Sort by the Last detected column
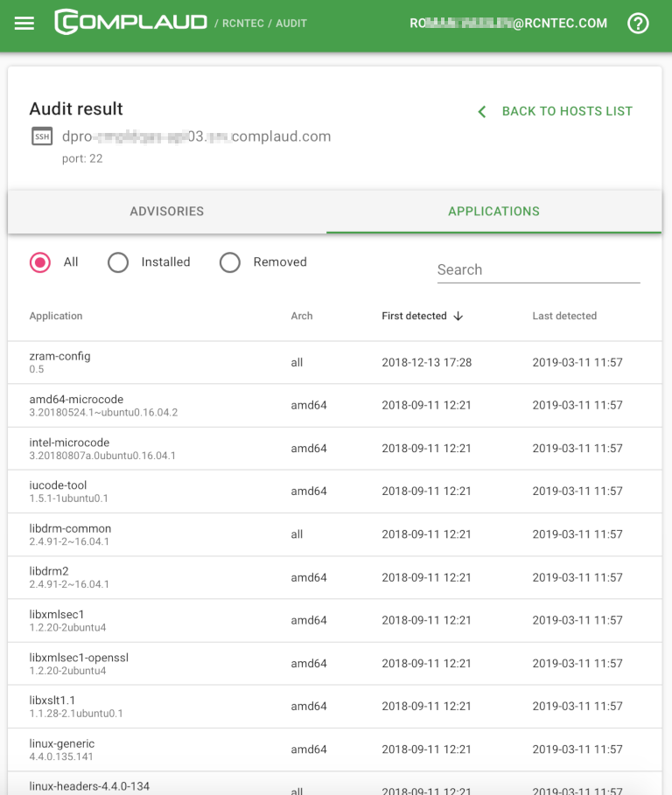672x795 pixels. click(564, 317)
